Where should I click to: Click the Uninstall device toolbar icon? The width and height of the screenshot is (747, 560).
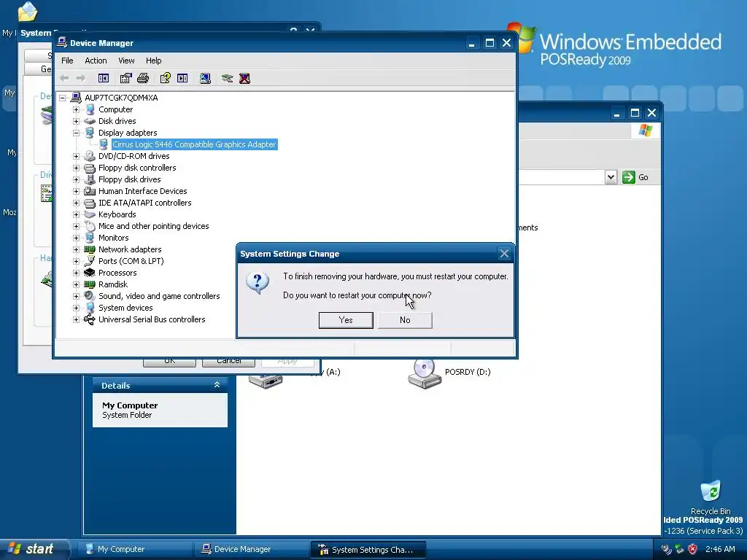(x=244, y=78)
